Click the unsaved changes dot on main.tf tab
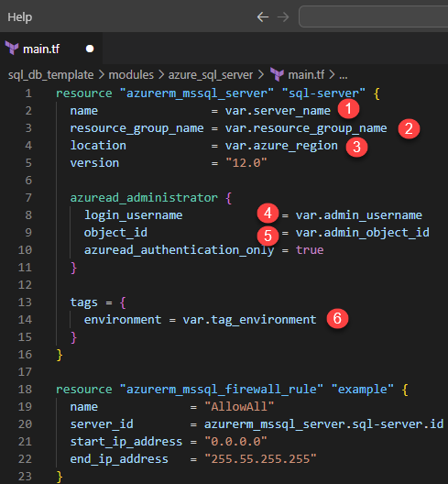Image resolution: width=448 pixels, height=484 pixels. tap(90, 49)
